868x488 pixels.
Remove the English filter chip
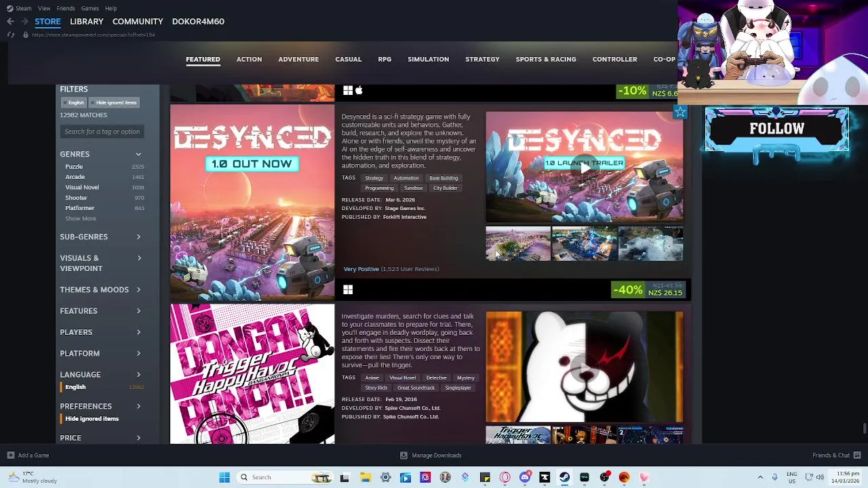coord(73,102)
